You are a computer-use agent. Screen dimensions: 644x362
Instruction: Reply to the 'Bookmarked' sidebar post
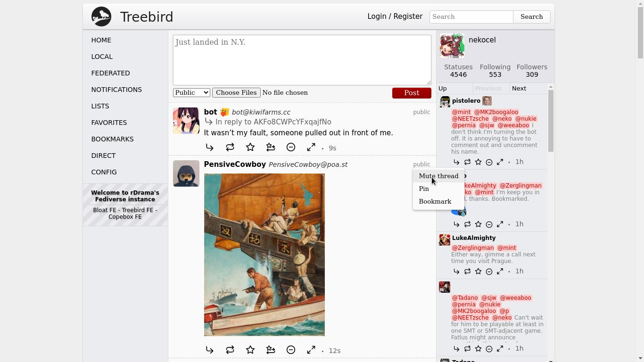[456, 224]
